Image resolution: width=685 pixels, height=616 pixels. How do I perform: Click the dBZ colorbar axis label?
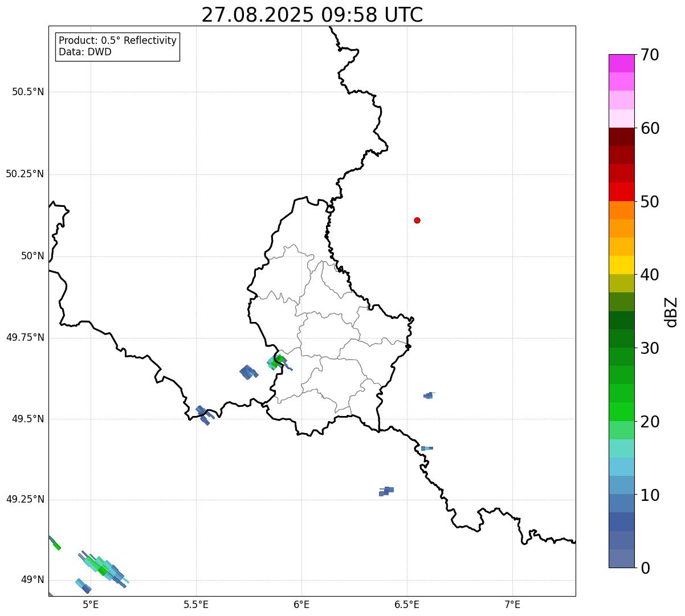tap(671, 311)
